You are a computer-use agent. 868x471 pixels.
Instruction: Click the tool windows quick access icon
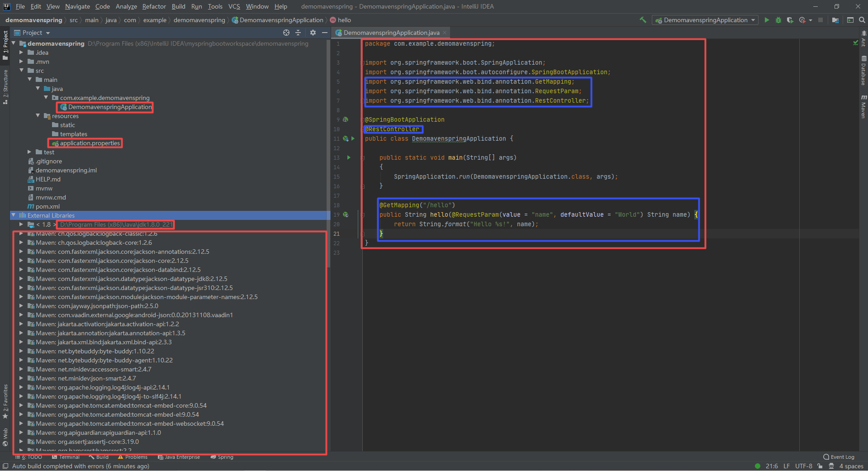click(x=5, y=466)
